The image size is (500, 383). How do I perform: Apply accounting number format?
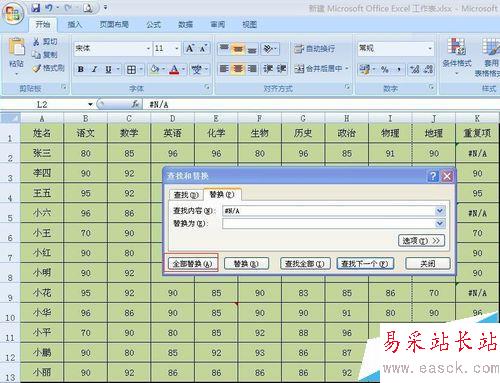(x=365, y=69)
